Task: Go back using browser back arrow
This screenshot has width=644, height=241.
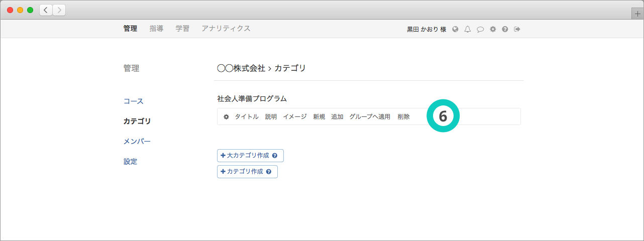Action: click(x=46, y=10)
